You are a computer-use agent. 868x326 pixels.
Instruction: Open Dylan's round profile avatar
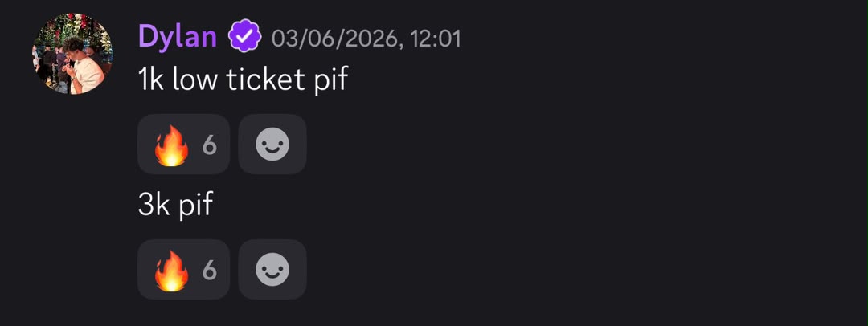(x=72, y=54)
